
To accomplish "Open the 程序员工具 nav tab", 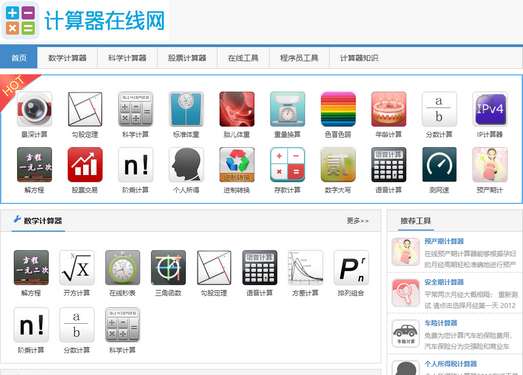I will pyautogui.click(x=299, y=58).
